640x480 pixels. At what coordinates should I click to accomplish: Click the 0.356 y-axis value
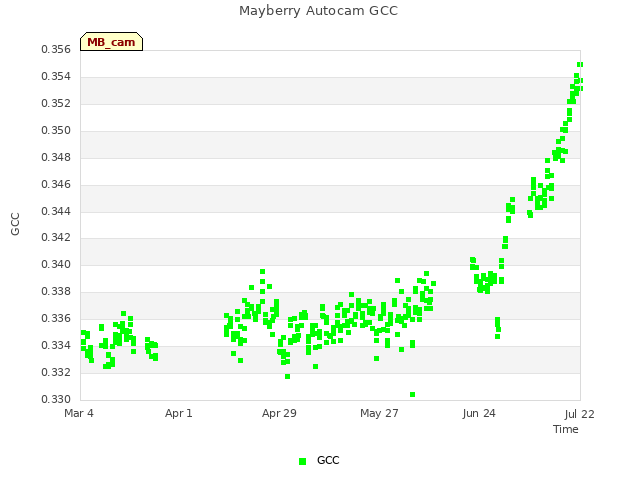(x=56, y=50)
